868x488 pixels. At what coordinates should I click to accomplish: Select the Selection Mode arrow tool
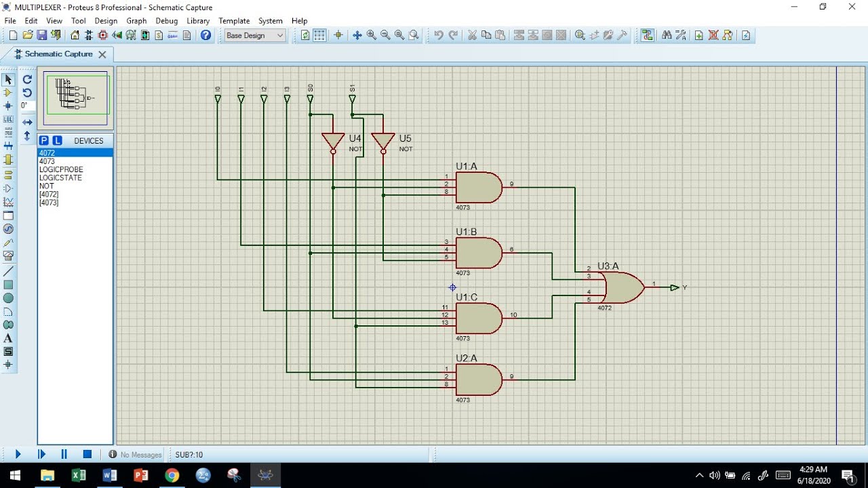click(x=8, y=79)
